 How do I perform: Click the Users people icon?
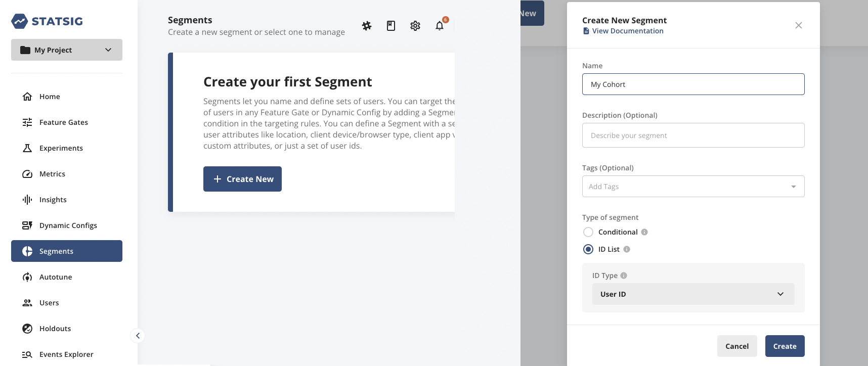pyautogui.click(x=27, y=303)
